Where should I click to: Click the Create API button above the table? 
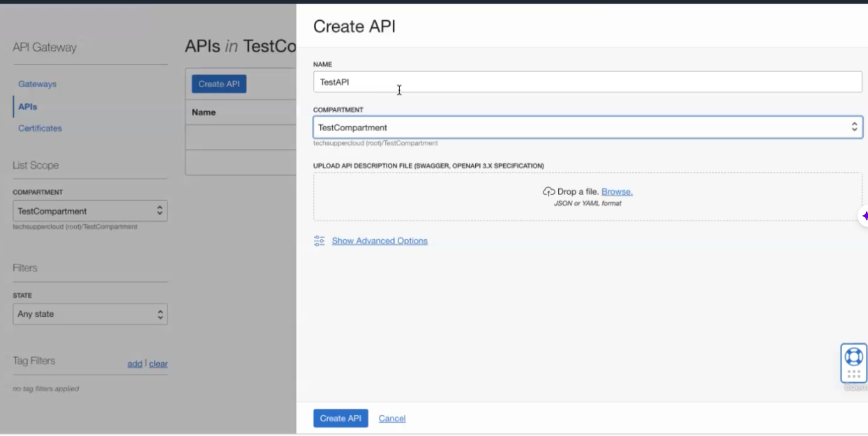(x=218, y=84)
